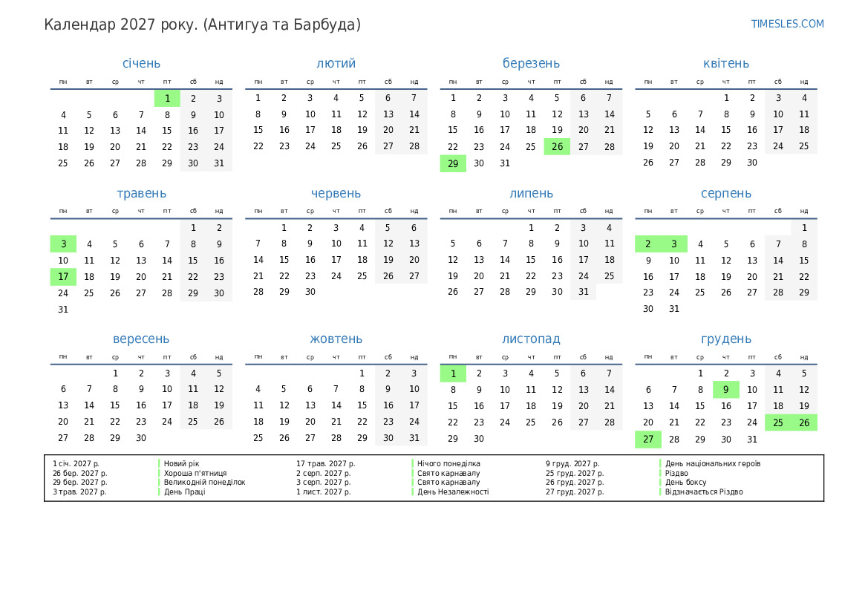Select the month heading 'червень'

[x=336, y=193]
